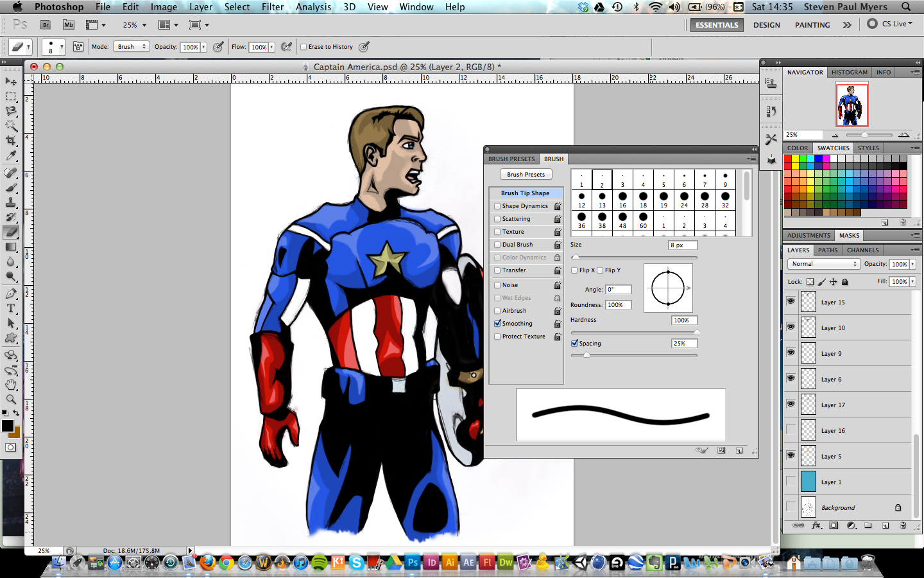This screenshot has height=578, width=924.
Task: Select the Blur tool
Action: (11, 262)
